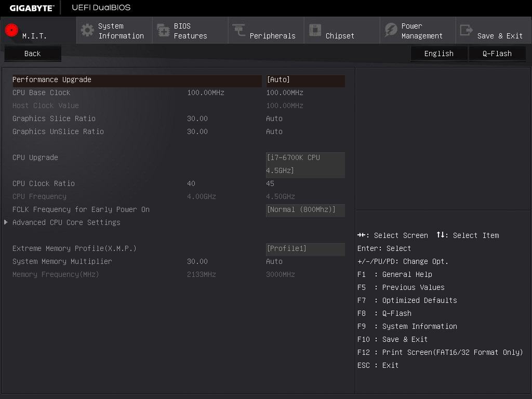
Task: Click Enter: Select hint
Action: tap(384, 248)
